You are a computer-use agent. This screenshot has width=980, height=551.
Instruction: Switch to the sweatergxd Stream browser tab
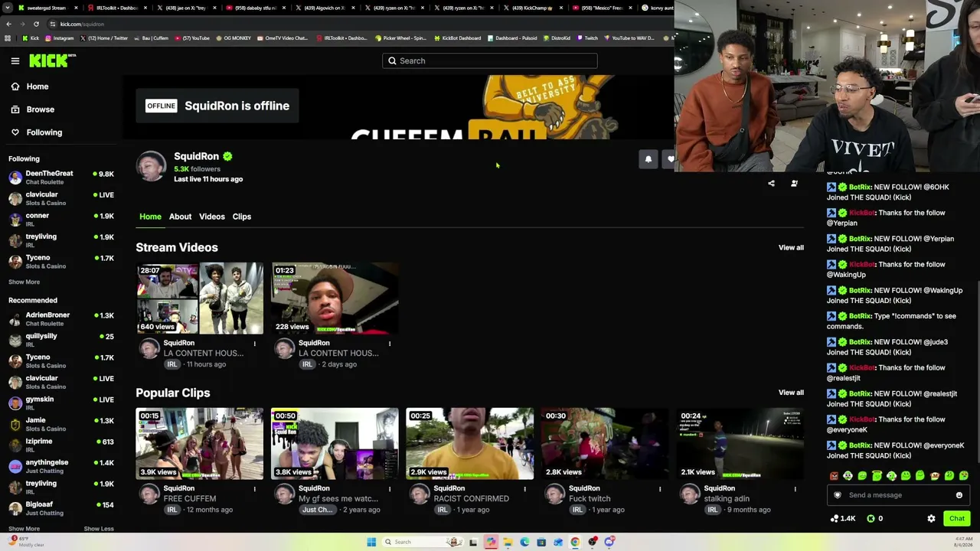click(x=46, y=8)
